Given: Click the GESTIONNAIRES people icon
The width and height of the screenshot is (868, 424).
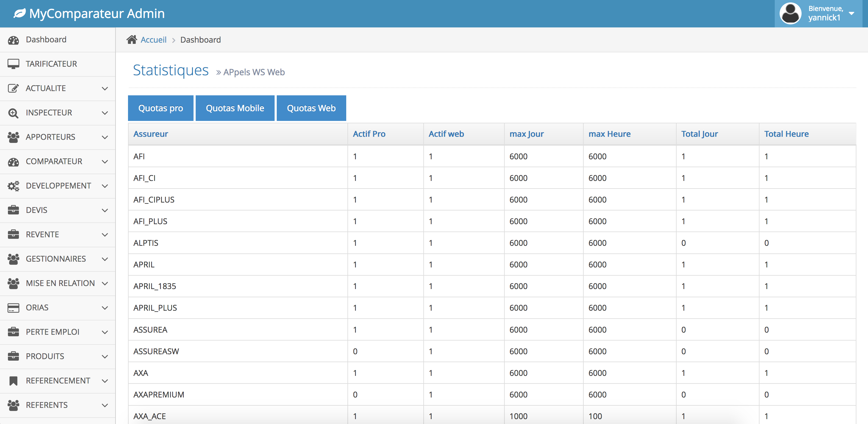Looking at the screenshot, I should (13, 259).
